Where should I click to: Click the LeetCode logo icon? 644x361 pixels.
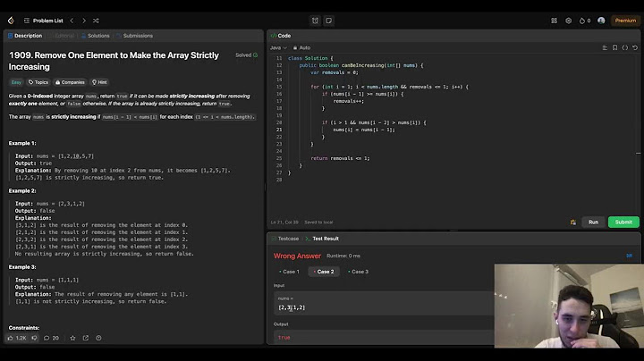pyautogui.click(x=11, y=21)
